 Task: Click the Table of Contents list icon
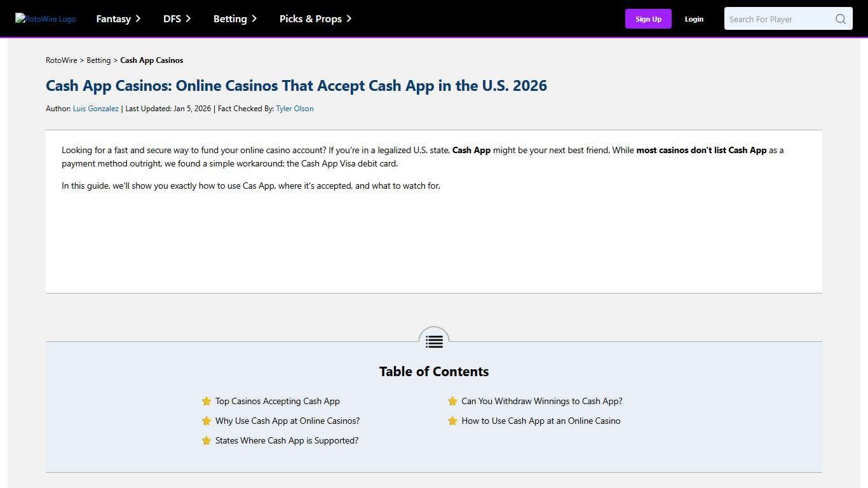click(434, 341)
